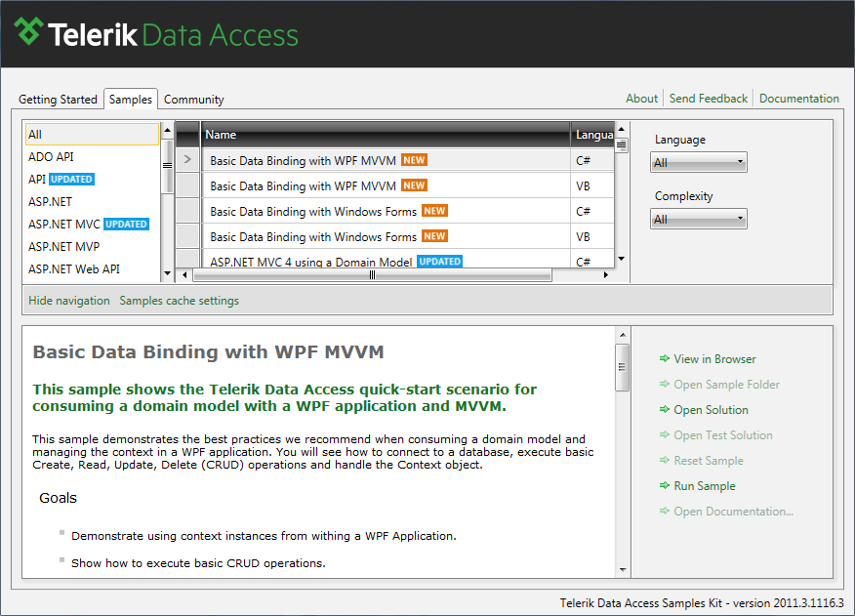This screenshot has width=855, height=616.
Task: Click category list scroll-down arrow
Action: 168,273
